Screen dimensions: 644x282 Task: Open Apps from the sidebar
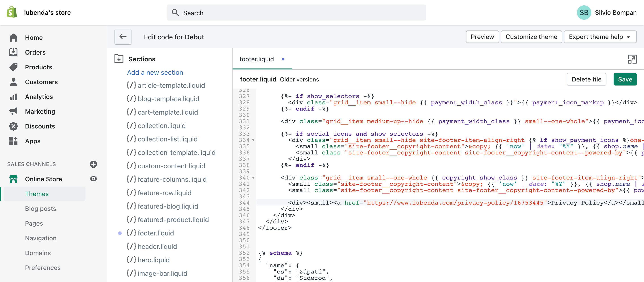click(x=32, y=141)
